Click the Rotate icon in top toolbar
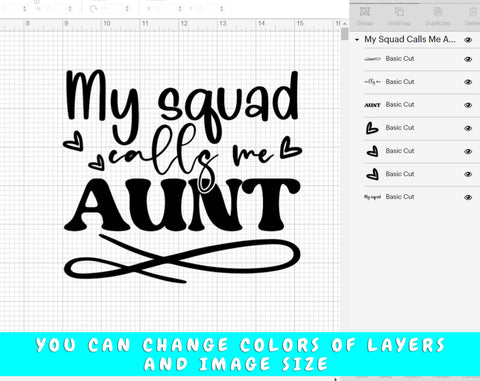This screenshot has width=480, height=381. 93,9
